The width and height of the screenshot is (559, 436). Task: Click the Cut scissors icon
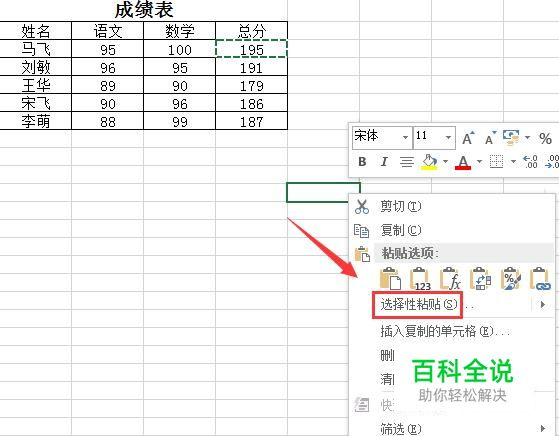click(x=361, y=206)
